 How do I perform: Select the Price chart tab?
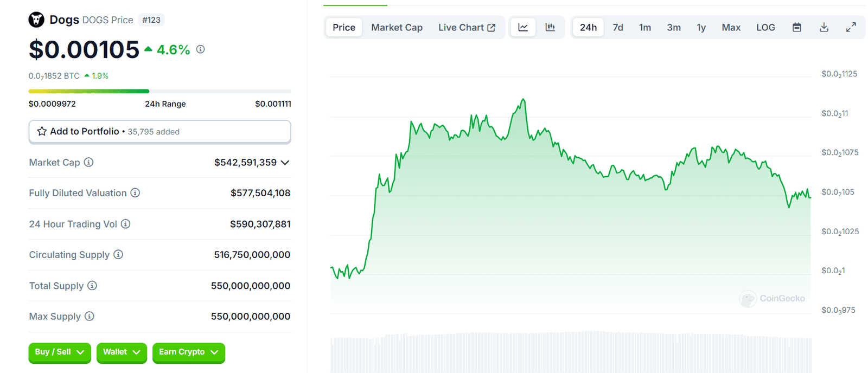click(x=344, y=27)
